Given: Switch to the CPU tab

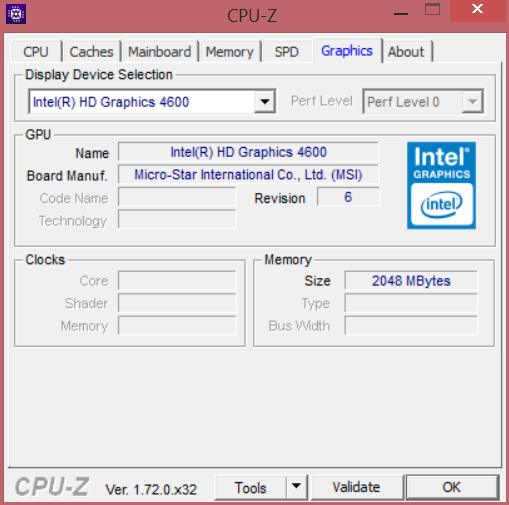Looking at the screenshot, I should [x=36, y=52].
